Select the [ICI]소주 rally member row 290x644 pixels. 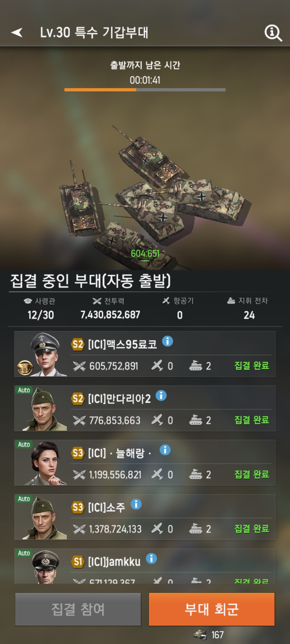[145, 517]
